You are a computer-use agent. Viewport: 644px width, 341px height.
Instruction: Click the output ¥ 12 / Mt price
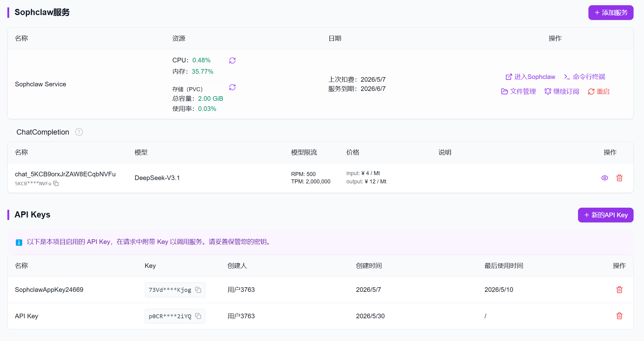click(366, 182)
